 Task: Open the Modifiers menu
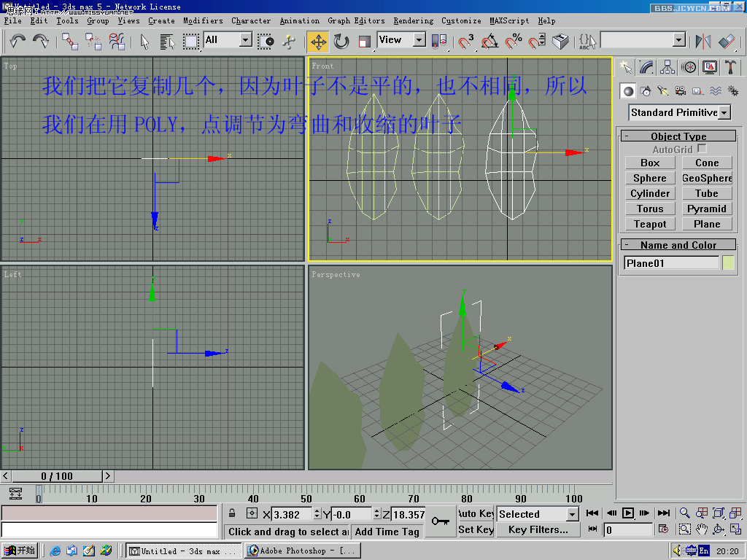click(x=203, y=20)
